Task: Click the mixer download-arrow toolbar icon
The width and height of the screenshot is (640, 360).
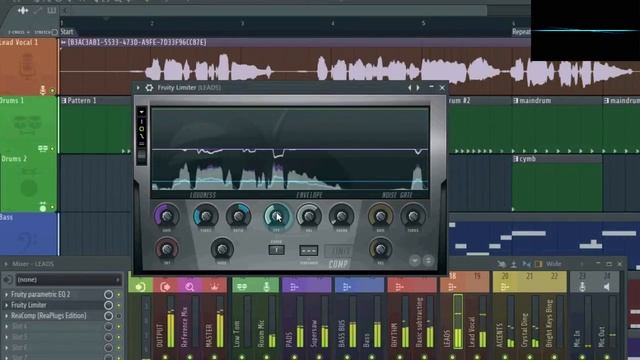Action: click(x=514, y=264)
